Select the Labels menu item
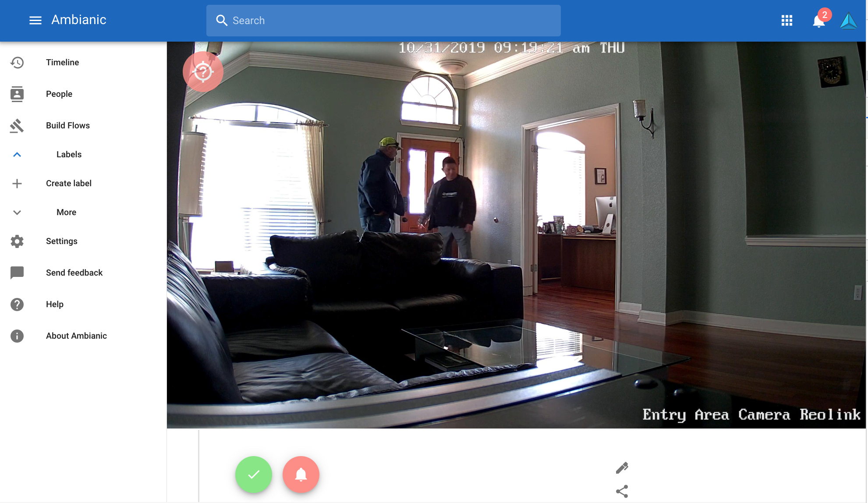868x503 pixels. click(x=69, y=154)
